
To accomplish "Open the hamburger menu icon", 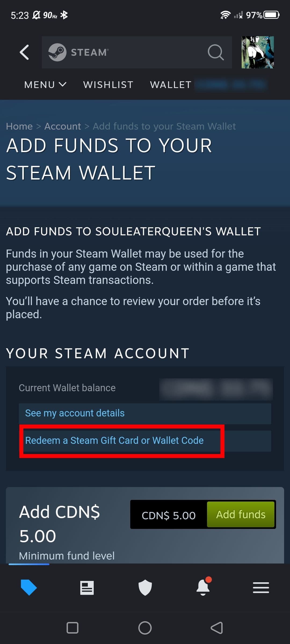I will point(261,588).
